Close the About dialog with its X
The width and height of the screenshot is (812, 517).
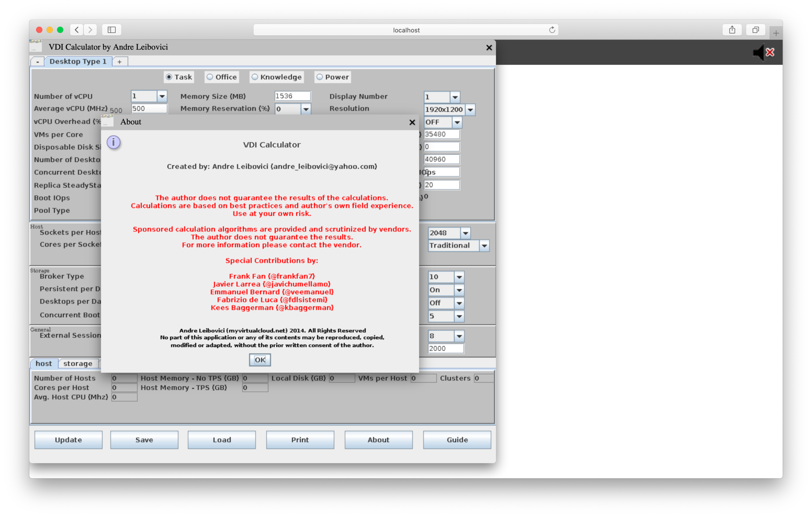(x=412, y=122)
